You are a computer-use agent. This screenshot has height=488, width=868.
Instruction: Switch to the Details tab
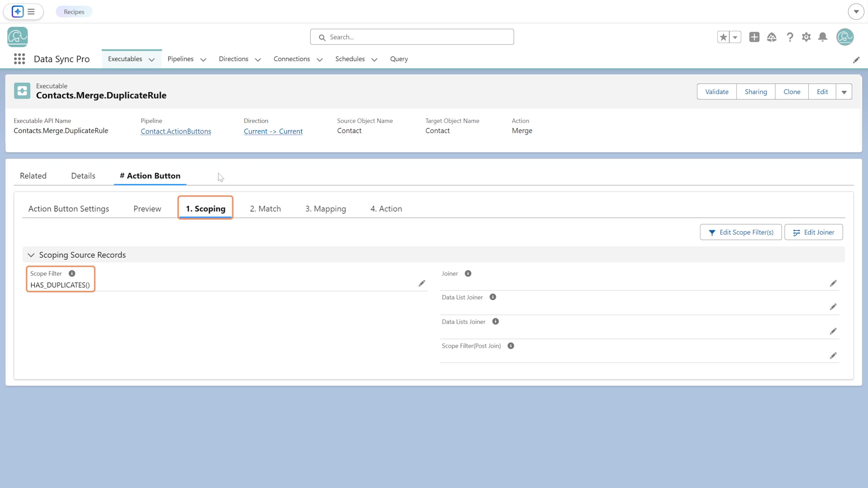tap(83, 176)
